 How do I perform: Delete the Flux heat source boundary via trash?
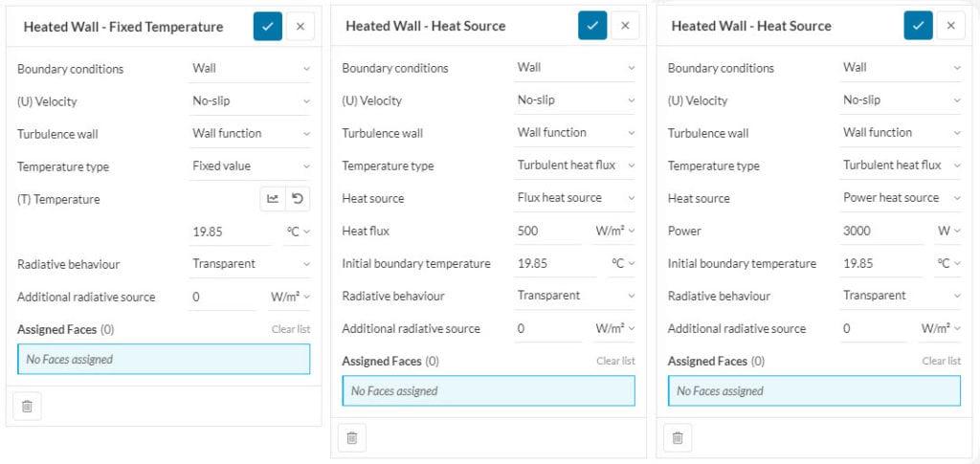click(352, 437)
